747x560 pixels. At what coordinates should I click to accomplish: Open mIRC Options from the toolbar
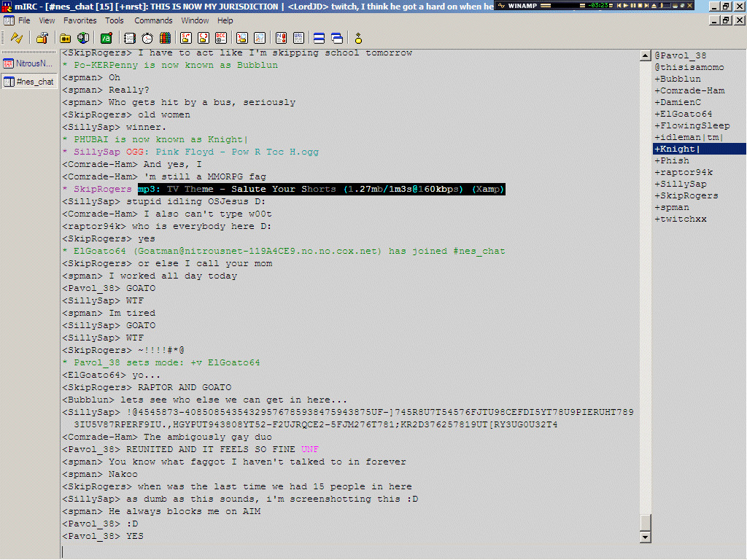pos(42,38)
